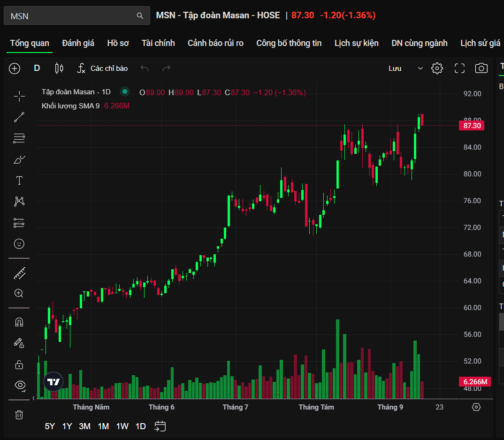
Task: Select the 1D time range
Action: point(141,426)
